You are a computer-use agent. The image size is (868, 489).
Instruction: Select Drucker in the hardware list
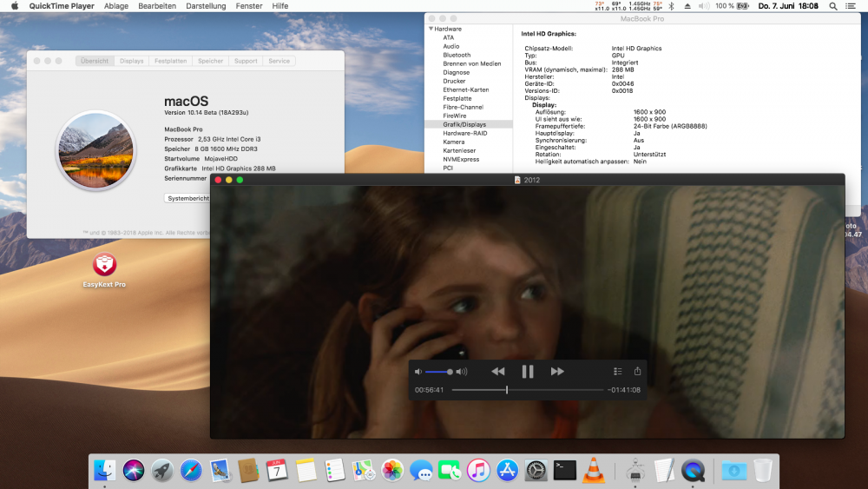(454, 81)
